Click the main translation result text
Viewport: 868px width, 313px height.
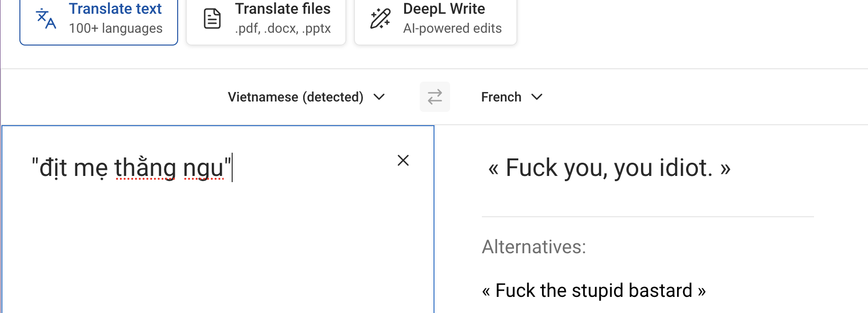(609, 168)
